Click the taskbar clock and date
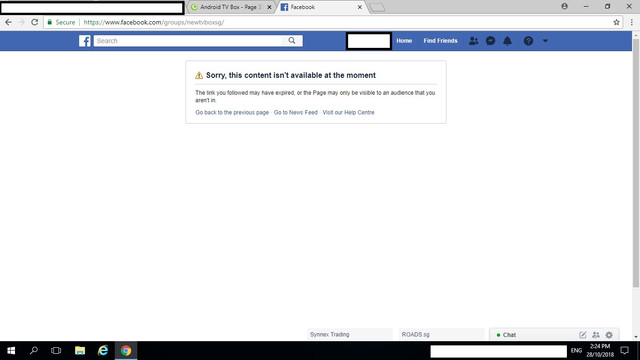Image resolution: width=640 pixels, height=360 pixels. tap(600, 351)
